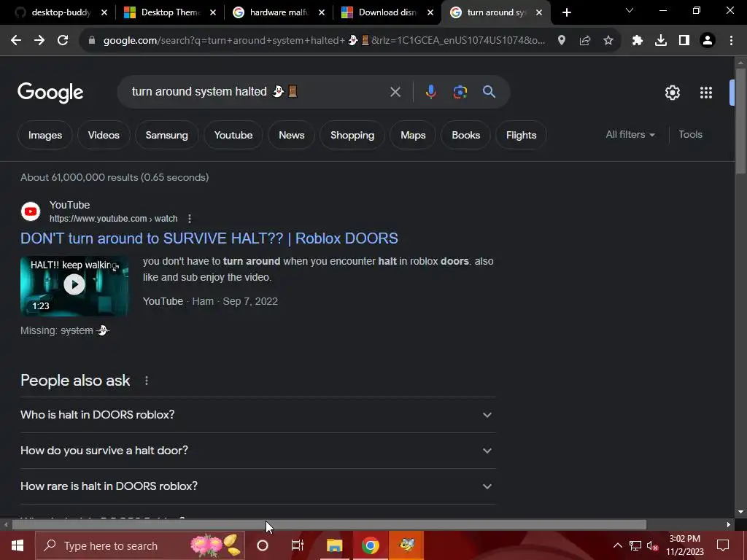Start voice search with microphone
The image size is (747, 560).
click(430, 92)
